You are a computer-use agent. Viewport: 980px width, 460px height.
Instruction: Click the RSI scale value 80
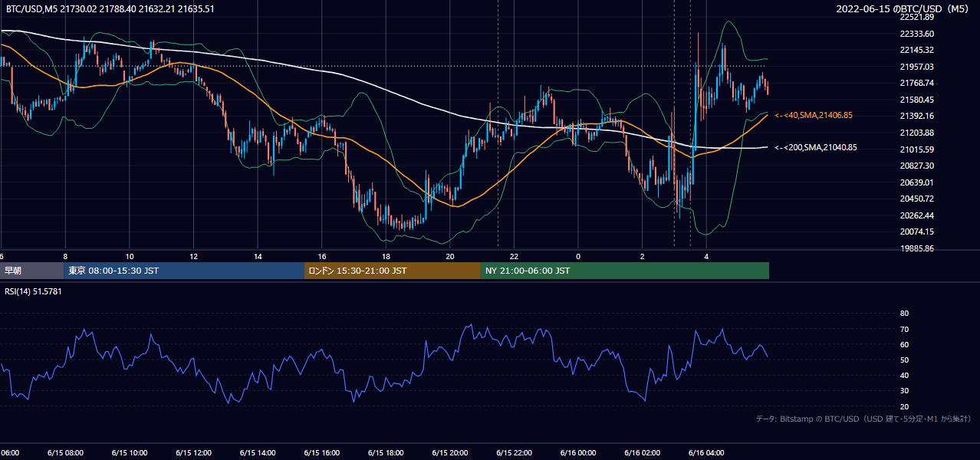click(904, 314)
